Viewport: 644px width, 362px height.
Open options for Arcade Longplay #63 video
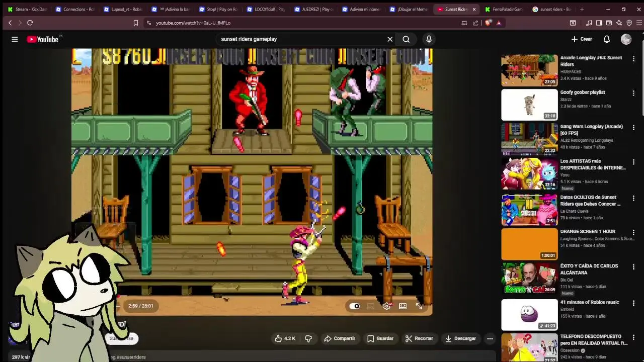pos(633,58)
